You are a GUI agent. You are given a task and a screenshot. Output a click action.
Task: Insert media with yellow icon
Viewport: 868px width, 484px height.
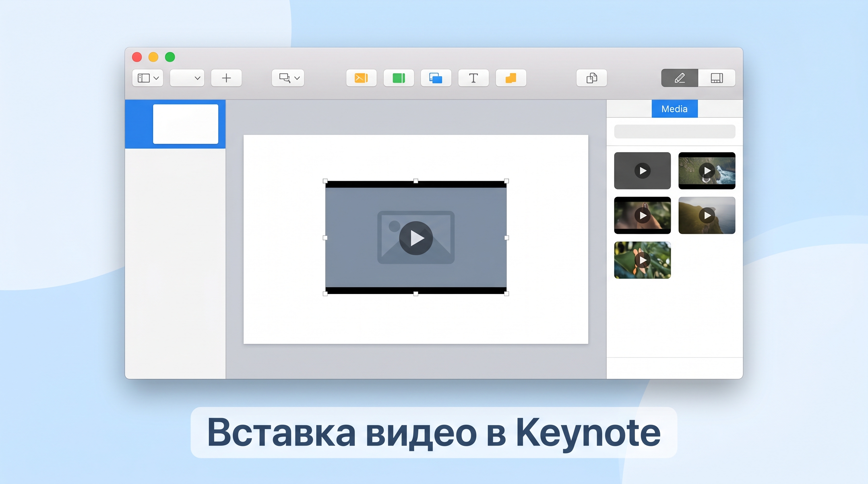tap(511, 78)
